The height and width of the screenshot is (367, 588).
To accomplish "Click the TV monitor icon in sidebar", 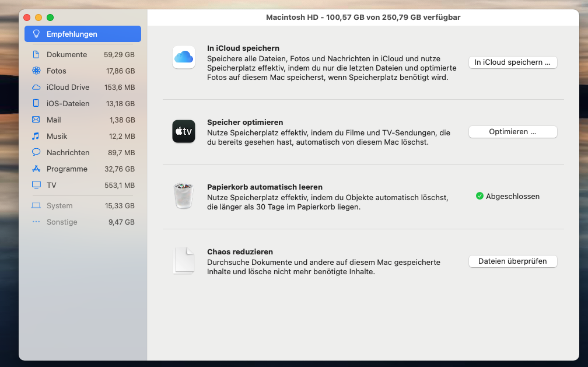I will (36, 185).
